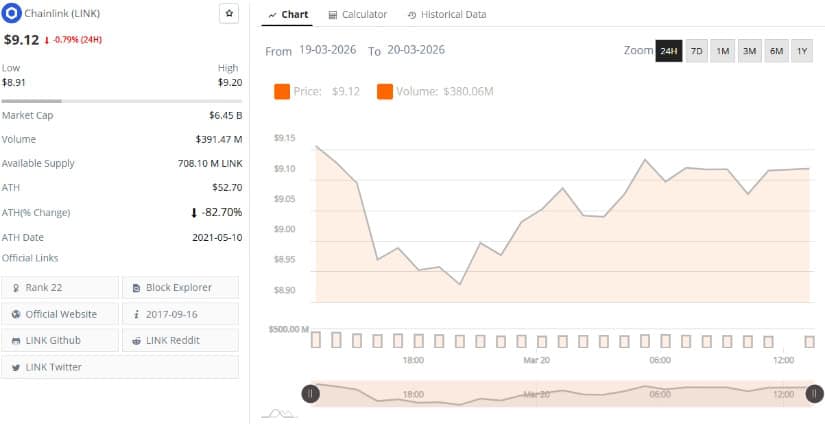The height and width of the screenshot is (424, 825).
Task: Set zoom range to 7D
Action: click(x=697, y=51)
